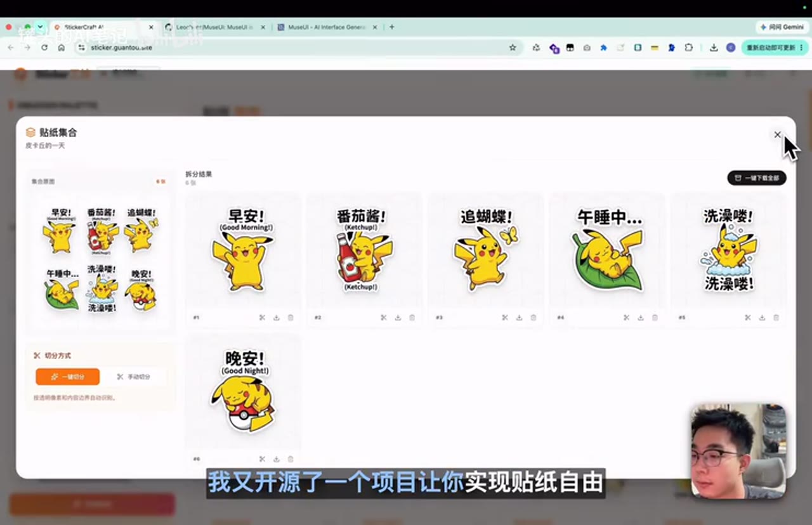Image resolution: width=812 pixels, height=525 pixels.
Task: Open the 追蝴蝶! butterfly sticker thumbnail
Action: pos(486,250)
